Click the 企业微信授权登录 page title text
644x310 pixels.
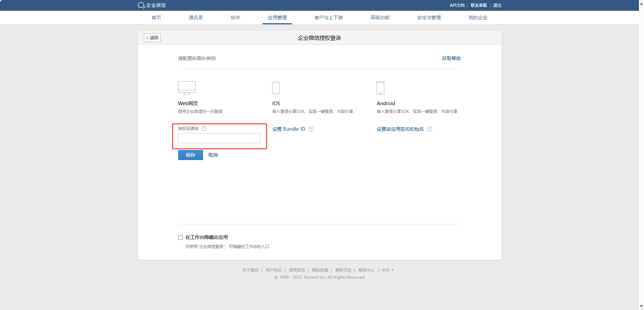tap(319, 38)
